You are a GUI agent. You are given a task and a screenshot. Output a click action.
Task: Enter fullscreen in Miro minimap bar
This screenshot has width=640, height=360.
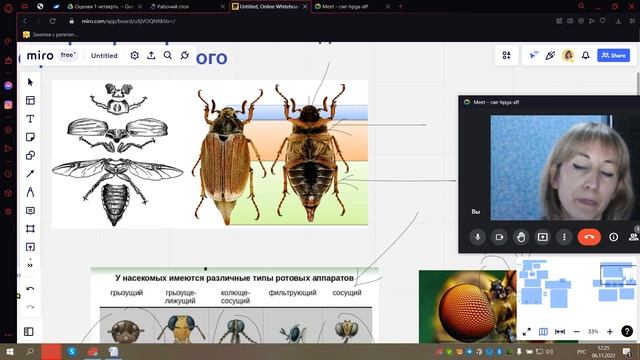[x=527, y=332]
